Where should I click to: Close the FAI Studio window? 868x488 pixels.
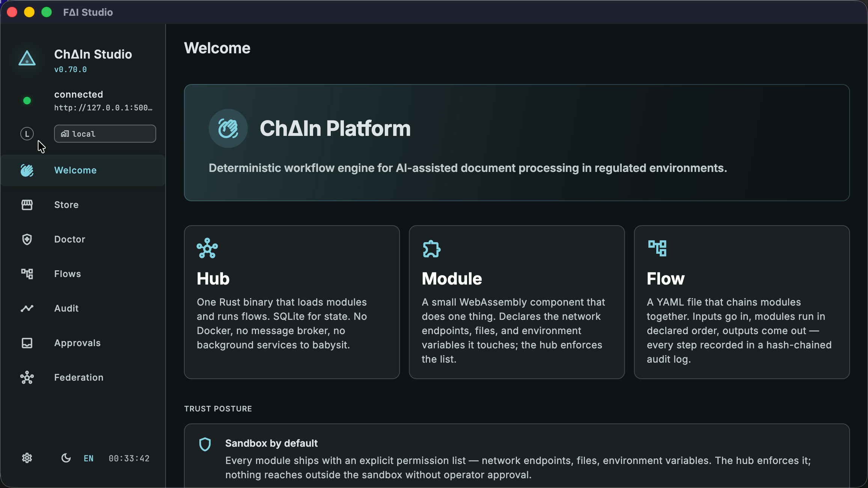click(12, 12)
